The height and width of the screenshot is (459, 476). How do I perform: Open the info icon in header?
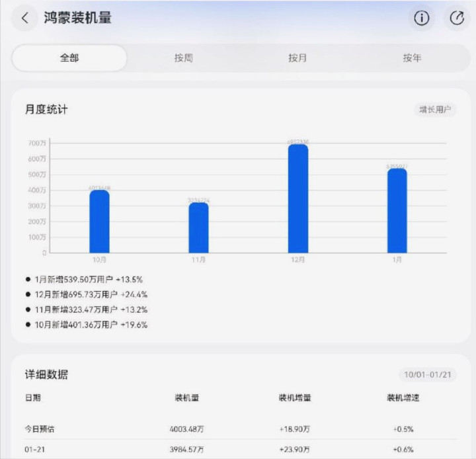[x=422, y=18]
